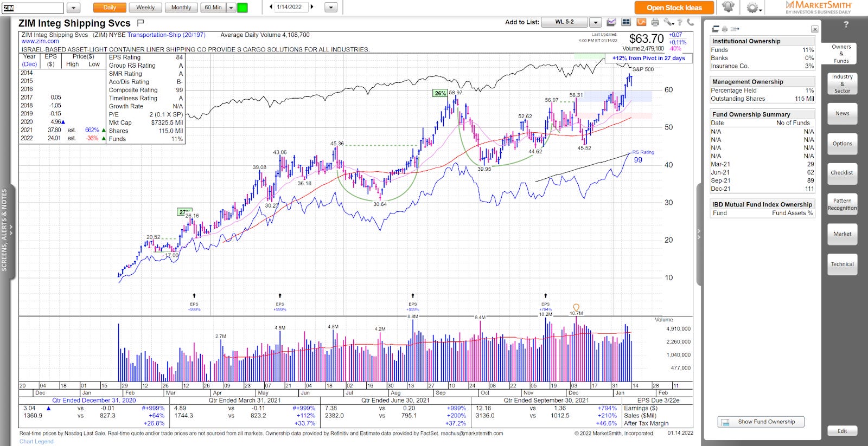Click the 'EPS Due 3/22e' label
This screenshot has width=868, height=446.
pos(658,400)
